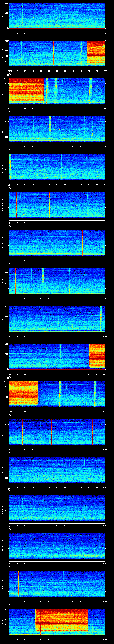The image size is (114, 644).
Task: Click the red noise block ending the 5:10:00 panel
Action: point(97,355)
